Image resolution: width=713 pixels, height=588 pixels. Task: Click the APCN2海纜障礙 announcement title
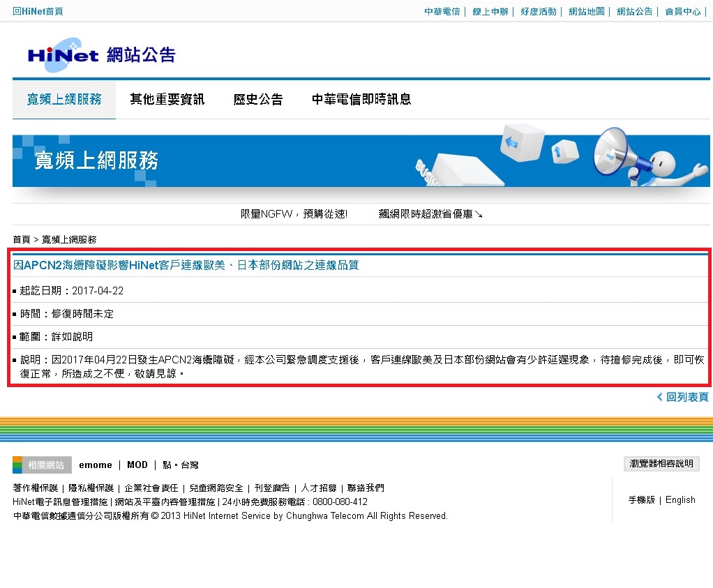click(186, 265)
